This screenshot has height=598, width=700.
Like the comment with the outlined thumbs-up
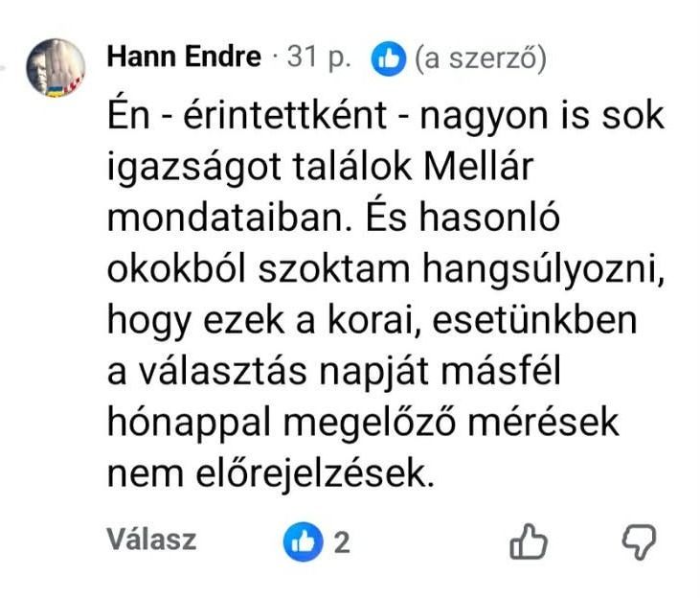(x=530, y=543)
